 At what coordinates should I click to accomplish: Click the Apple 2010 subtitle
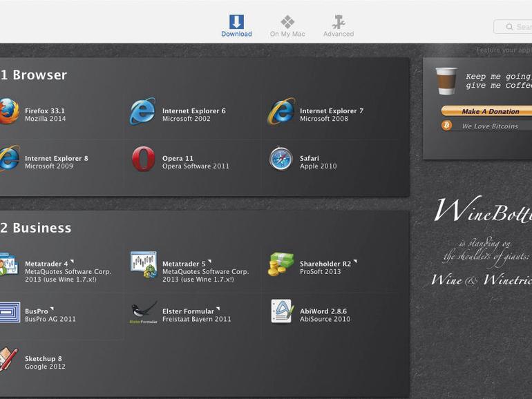coord(318,166)
